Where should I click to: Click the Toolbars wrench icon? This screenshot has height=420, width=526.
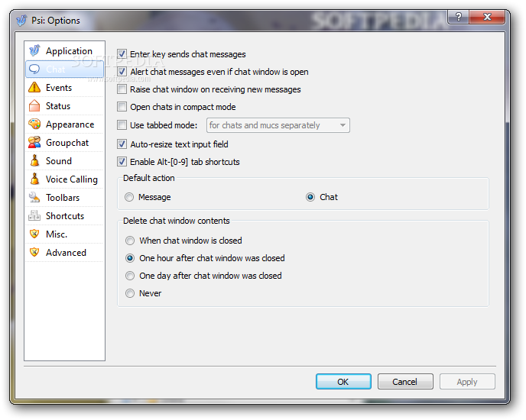pos(34,198)
